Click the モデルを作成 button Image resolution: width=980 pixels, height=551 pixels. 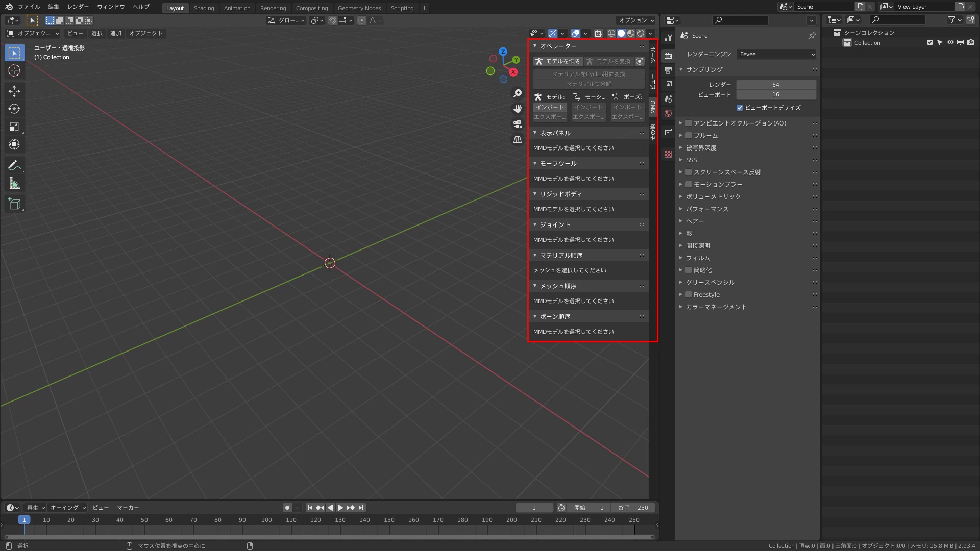point(558,61)
